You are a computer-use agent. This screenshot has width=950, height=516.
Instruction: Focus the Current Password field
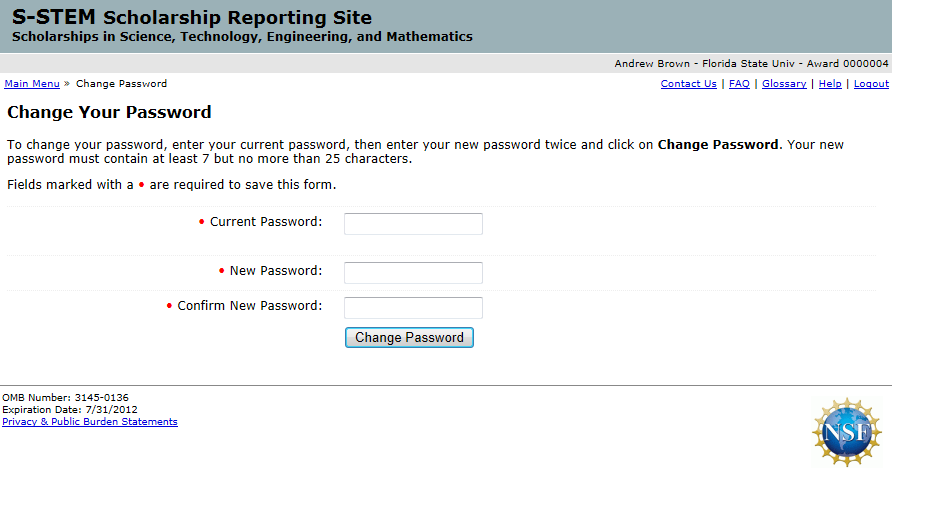[413, 224]
